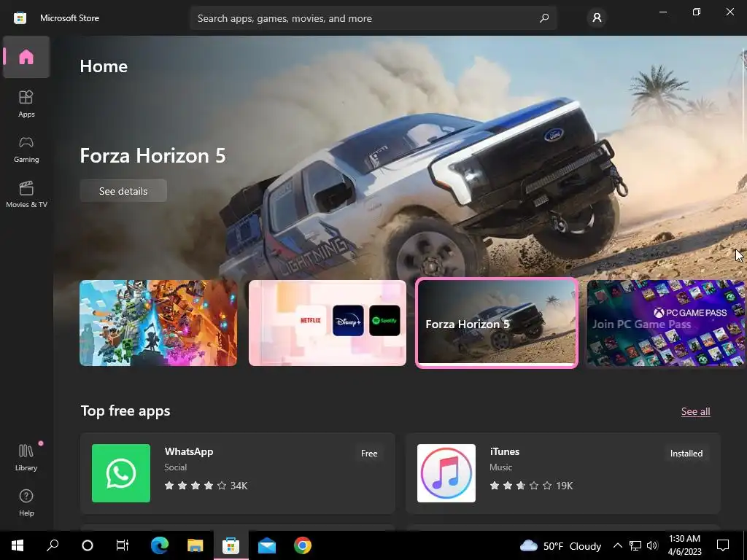Open the WhatsApp app icon
Screen dimensions: 747x560
point(121,473)
